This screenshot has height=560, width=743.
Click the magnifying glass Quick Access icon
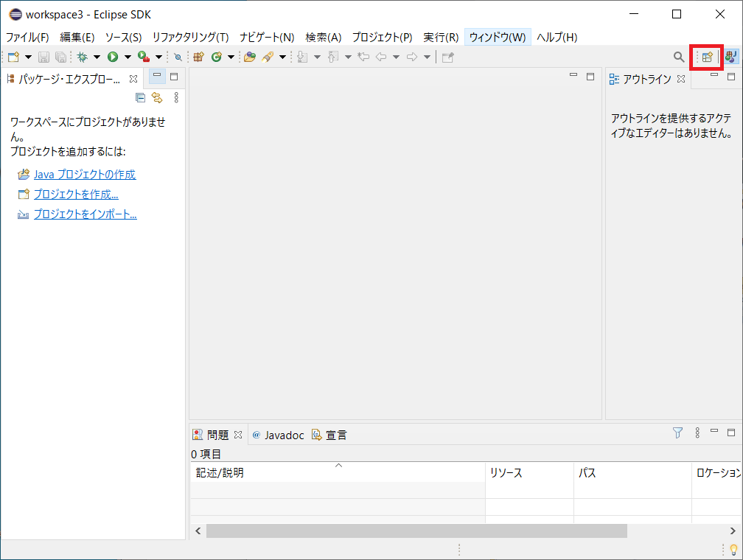[679, 57]
